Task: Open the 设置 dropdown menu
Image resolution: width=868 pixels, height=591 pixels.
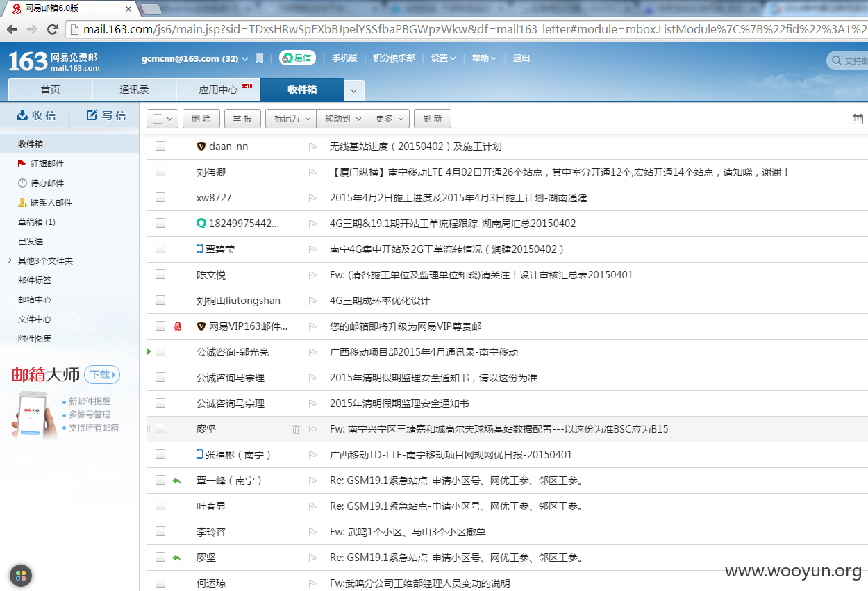Action: tap(443, 58)
